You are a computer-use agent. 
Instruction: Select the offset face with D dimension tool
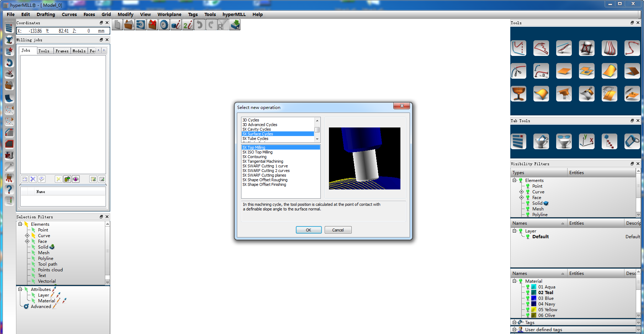click(632, 94)
